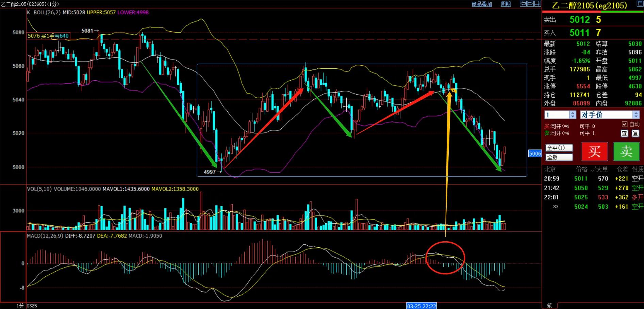644x309 pixels.
Task: Click the 5081 high price label
Action: click(87, 31)
